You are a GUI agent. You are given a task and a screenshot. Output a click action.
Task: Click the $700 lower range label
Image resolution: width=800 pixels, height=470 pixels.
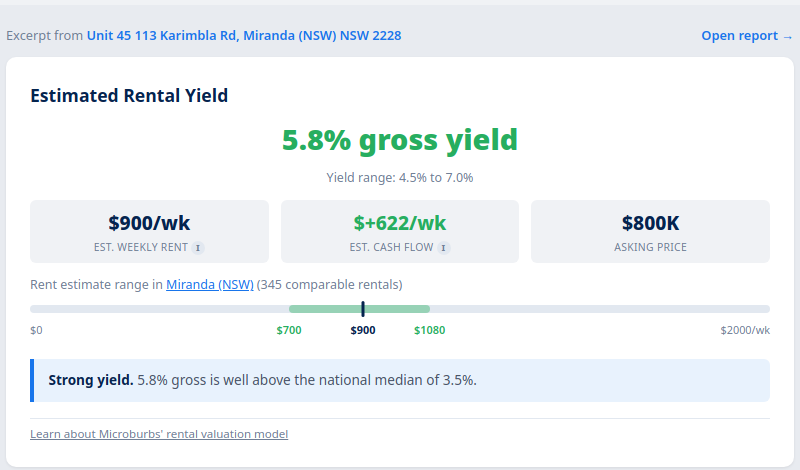[289, 330]
